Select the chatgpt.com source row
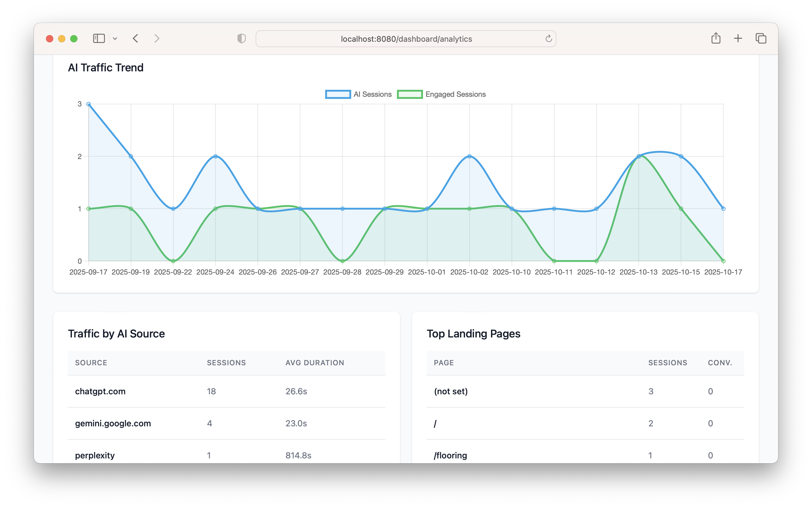The image size is (812, 508). point(100,391)
